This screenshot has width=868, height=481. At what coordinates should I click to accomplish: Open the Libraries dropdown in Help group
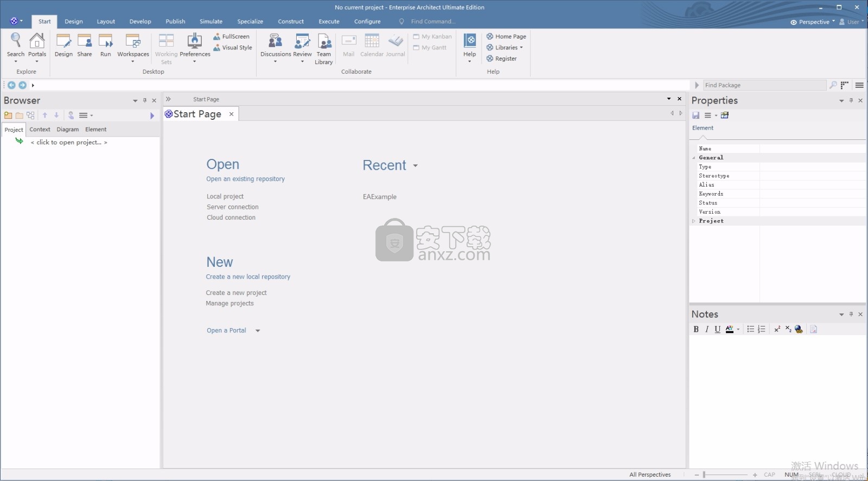[x=505, y=48]
